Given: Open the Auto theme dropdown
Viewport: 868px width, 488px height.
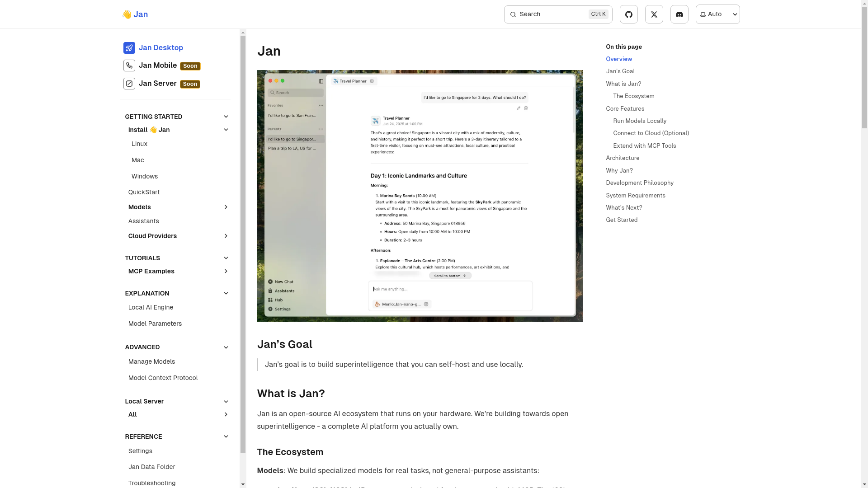Looking at the screenshot, I should point(717,14).
